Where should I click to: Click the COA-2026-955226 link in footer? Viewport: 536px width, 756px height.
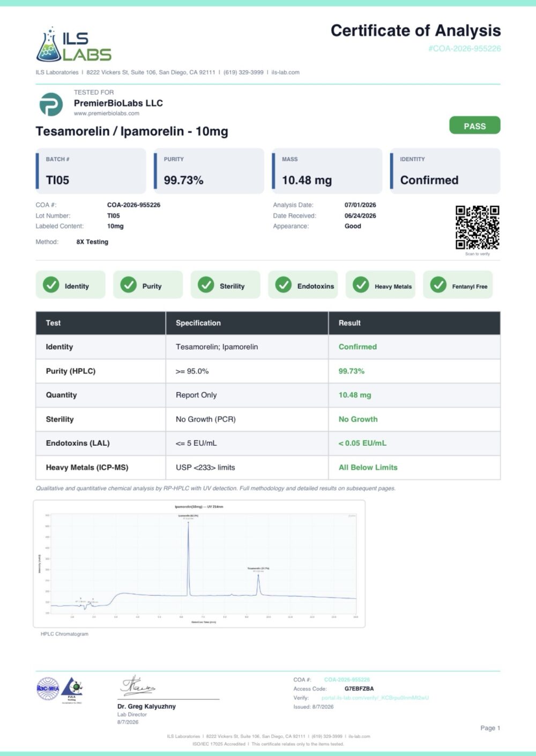tap(347, 679)
